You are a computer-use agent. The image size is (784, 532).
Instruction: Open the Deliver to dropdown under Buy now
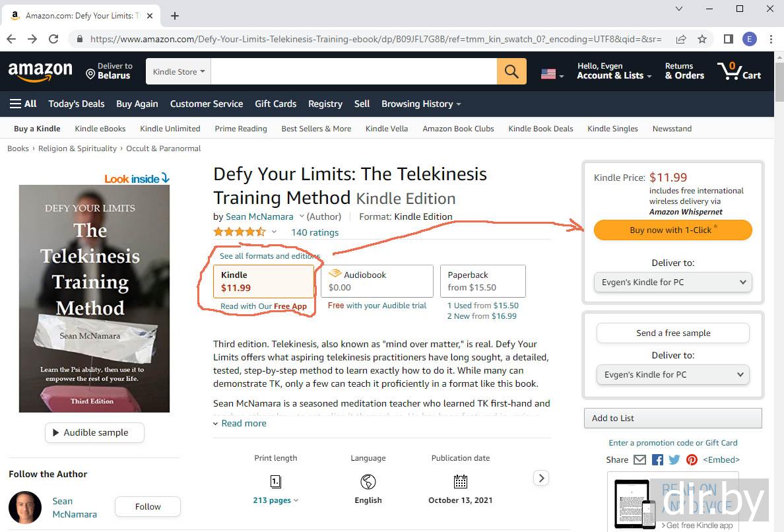click(672, 283)
